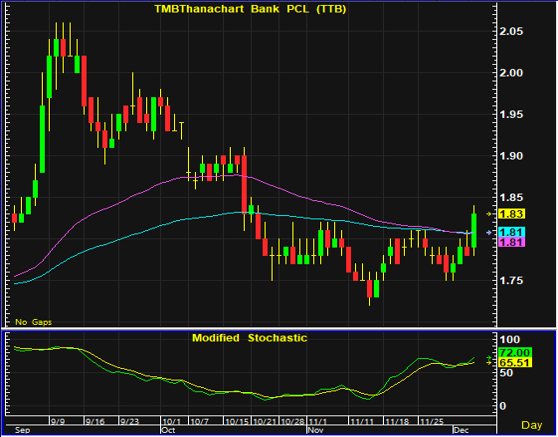The image size is (558, 437).
Task: Click the Dec month label
Action: pos(461,430)
